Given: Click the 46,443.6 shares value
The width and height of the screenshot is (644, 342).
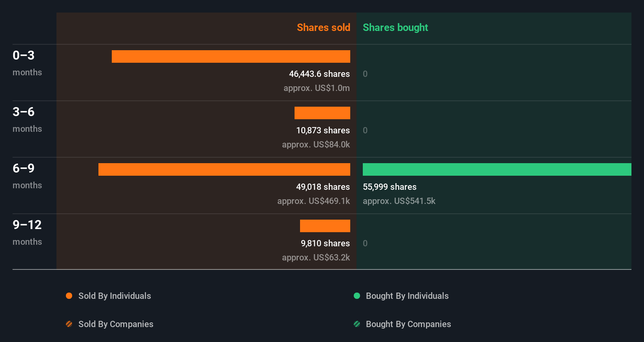Looking at the screenshot, I should coord(319,74).
